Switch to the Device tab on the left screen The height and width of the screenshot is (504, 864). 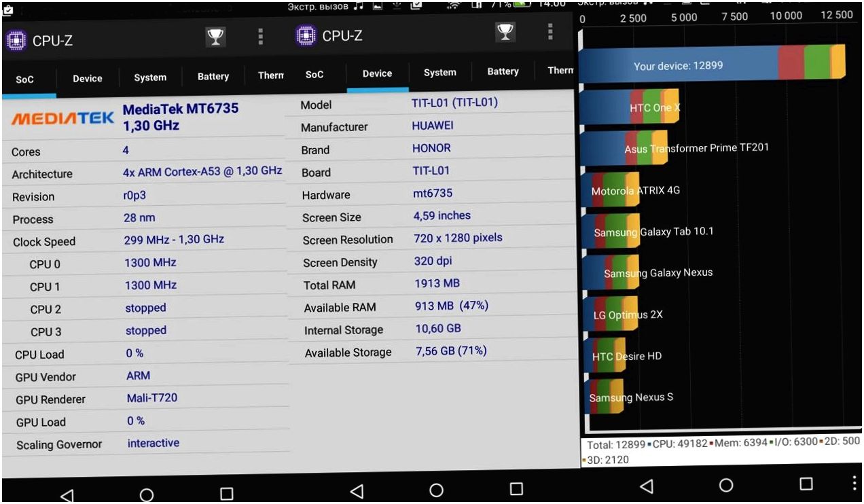88,79
